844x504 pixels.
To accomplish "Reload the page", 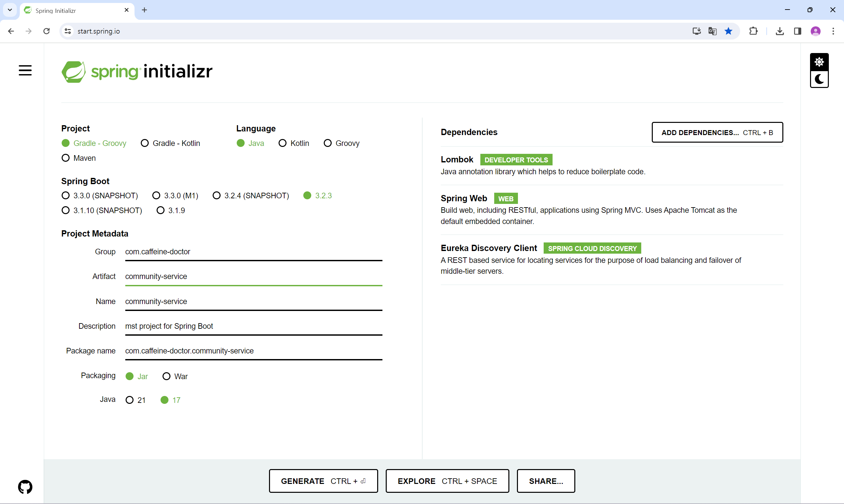I will [x=46, y=31].
